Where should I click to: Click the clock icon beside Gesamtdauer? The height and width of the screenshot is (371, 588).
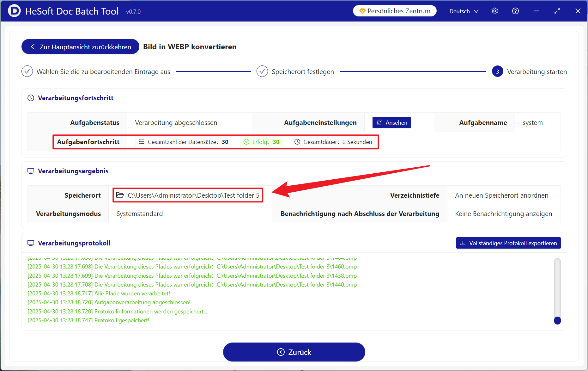coord(297,142)
